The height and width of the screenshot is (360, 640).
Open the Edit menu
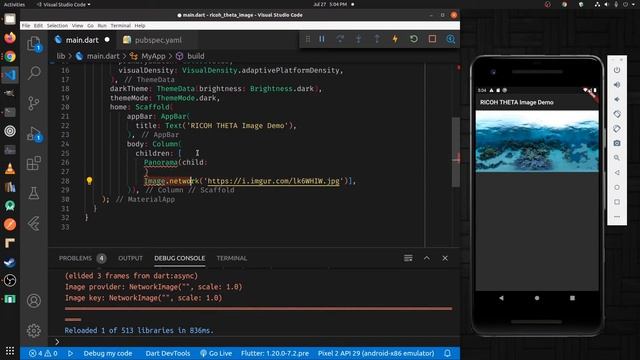[x=38, y=25]
